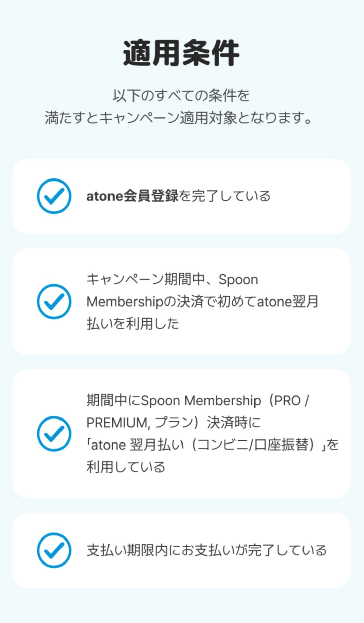Click the 期間中にSpoon Membership text
Screen dimensions: 364x623
point(173,401)
